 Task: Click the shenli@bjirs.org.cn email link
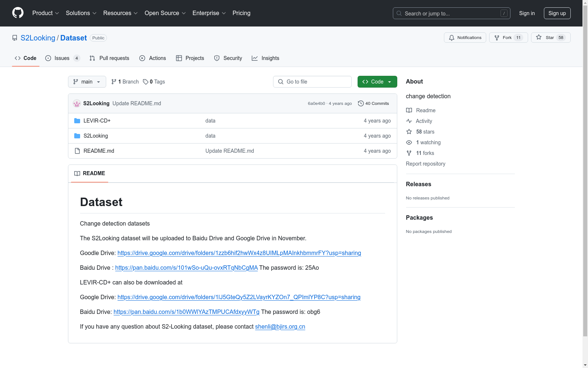point(280,327)
